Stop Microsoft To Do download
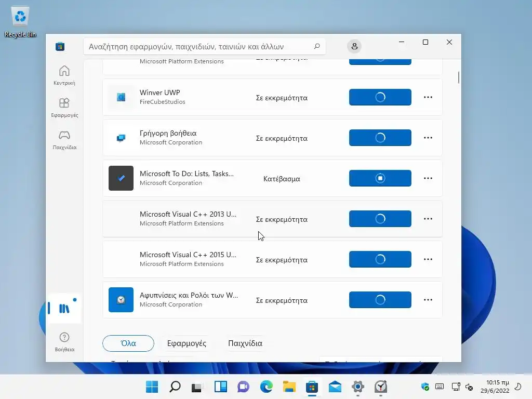Image resolution: width=532 pixels, height=399 pixels. (380, 178)
